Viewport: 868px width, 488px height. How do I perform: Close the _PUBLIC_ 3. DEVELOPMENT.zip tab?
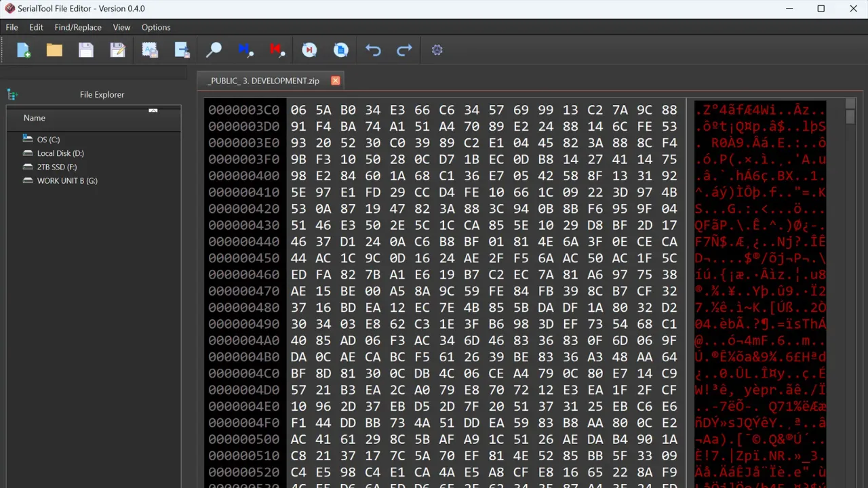pos(335,81)
